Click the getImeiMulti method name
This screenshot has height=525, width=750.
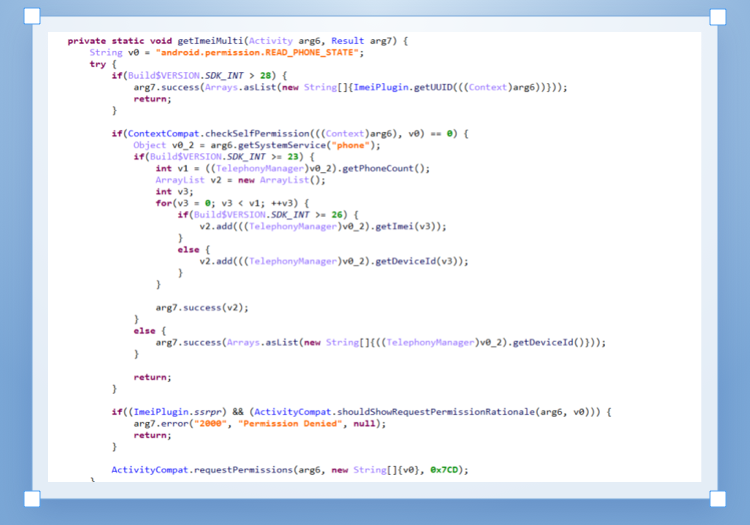tap(210, 40)
